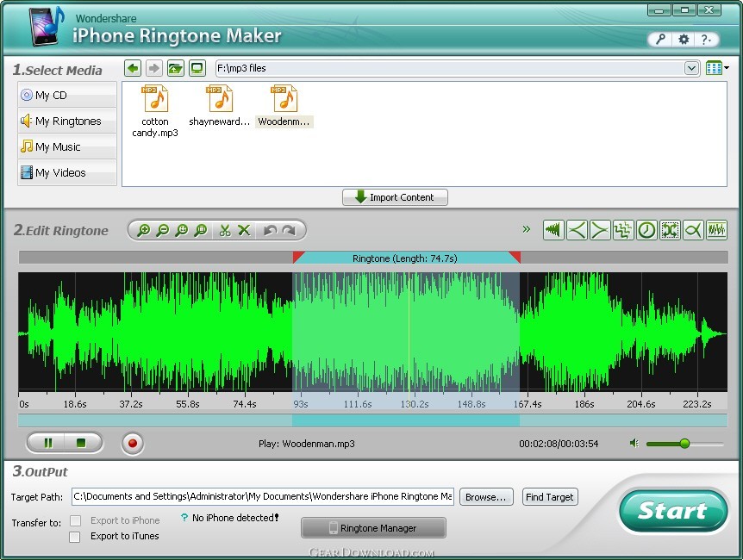Select My CD in the media sidebar

click(x=67, y=95)
